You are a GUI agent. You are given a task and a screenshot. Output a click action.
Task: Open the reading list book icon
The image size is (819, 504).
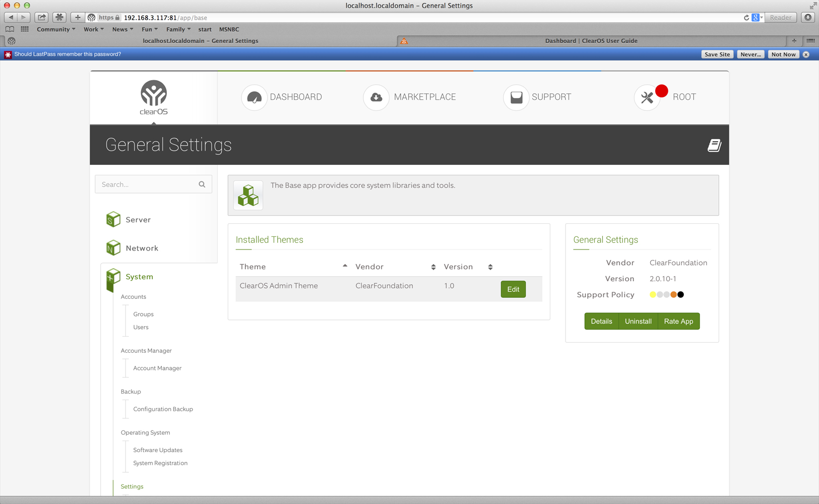click(10, 29)
